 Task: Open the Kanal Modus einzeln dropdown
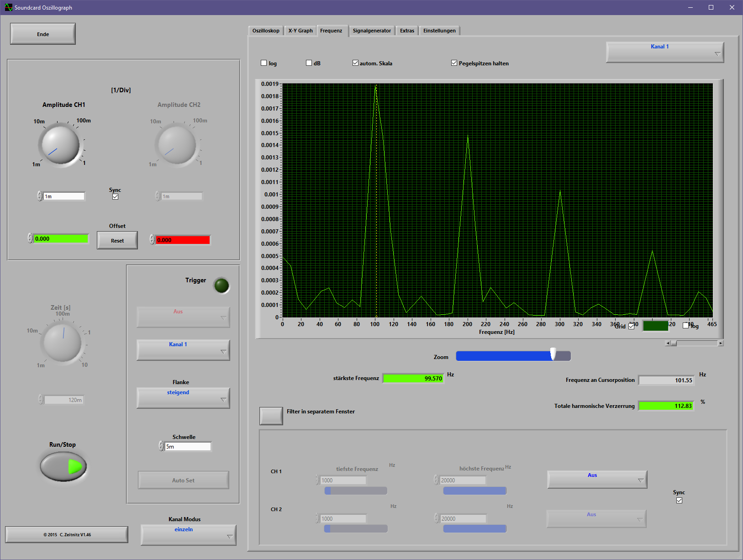[188, 535]
